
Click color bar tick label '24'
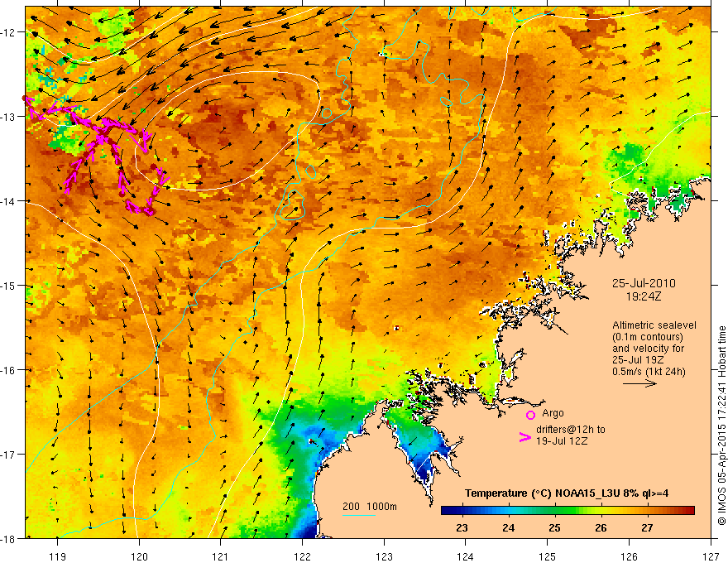click(509, 527)
